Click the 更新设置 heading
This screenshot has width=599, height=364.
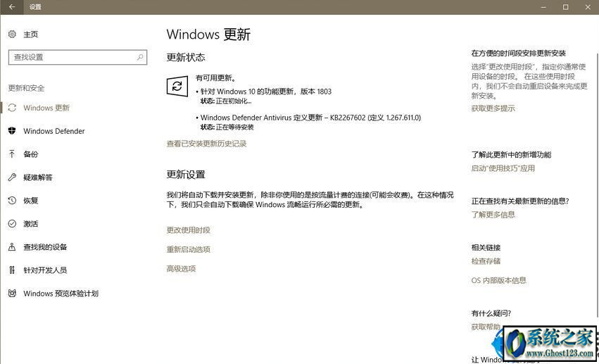coord(186,175)
